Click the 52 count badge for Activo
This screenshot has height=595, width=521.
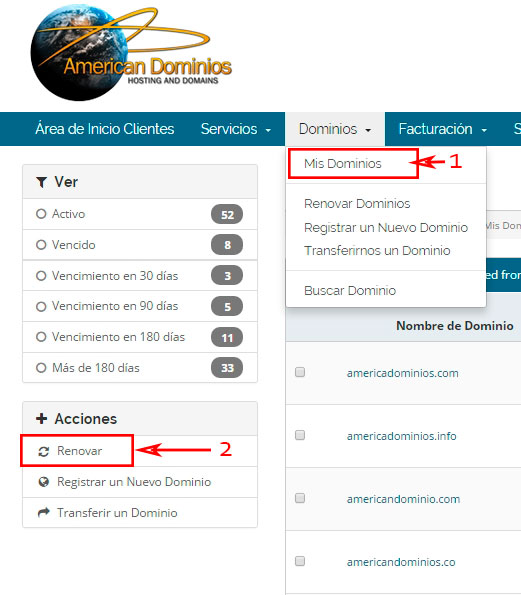[227, 214]
